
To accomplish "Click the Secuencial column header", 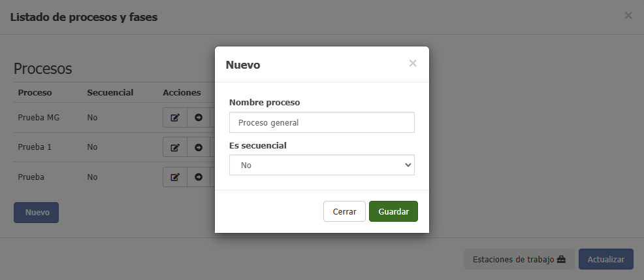I will point(110,92).
